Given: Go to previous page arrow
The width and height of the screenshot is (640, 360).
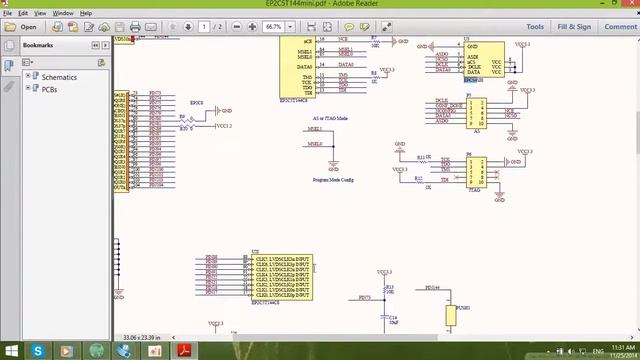Looking at the screenshot, I should 173,27.
